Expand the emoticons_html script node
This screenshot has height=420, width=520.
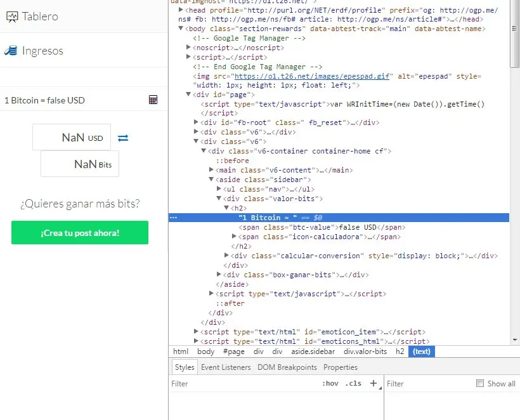pyautogui.click(x=196, y=341)
